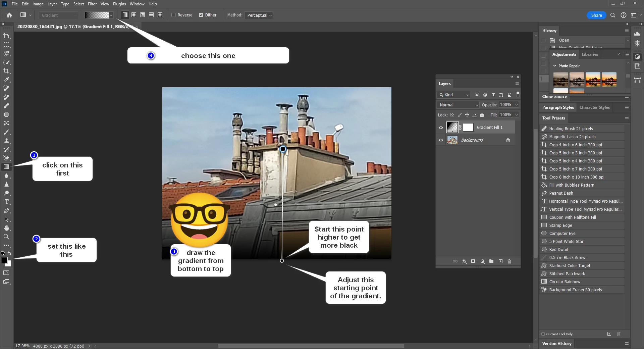The image size is (644, 349).
Task: Open the Normal blend mode dropdown
Action: 459,105
